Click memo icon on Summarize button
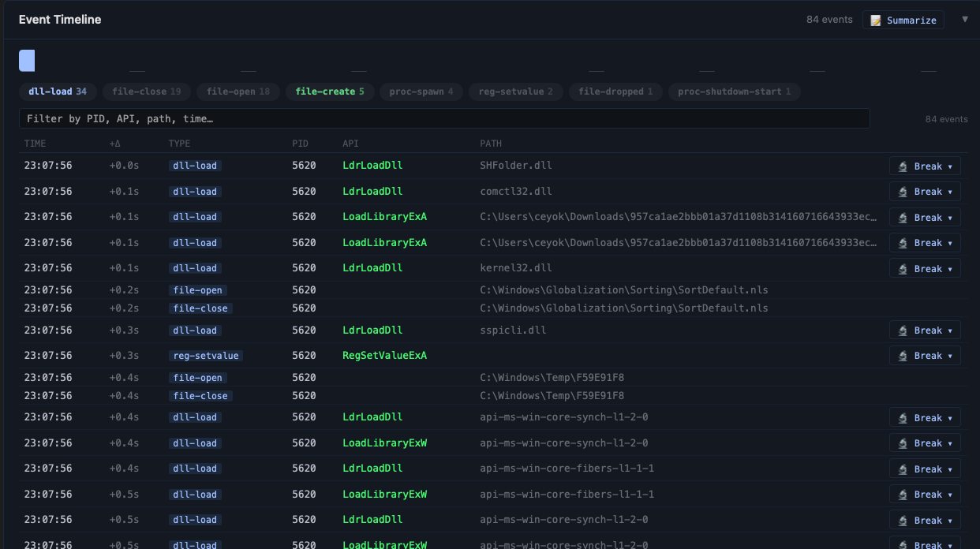Screen dimensions: 980x549 [876, 21]
